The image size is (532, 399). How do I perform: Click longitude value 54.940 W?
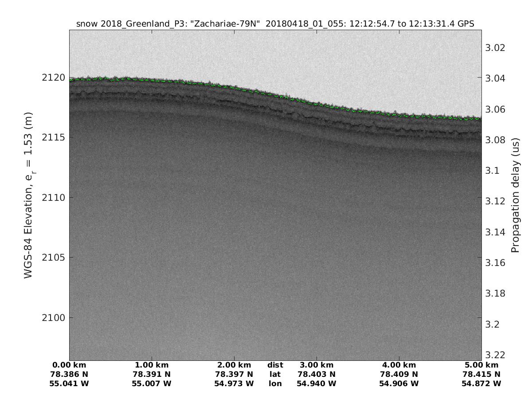click(317, 384)
